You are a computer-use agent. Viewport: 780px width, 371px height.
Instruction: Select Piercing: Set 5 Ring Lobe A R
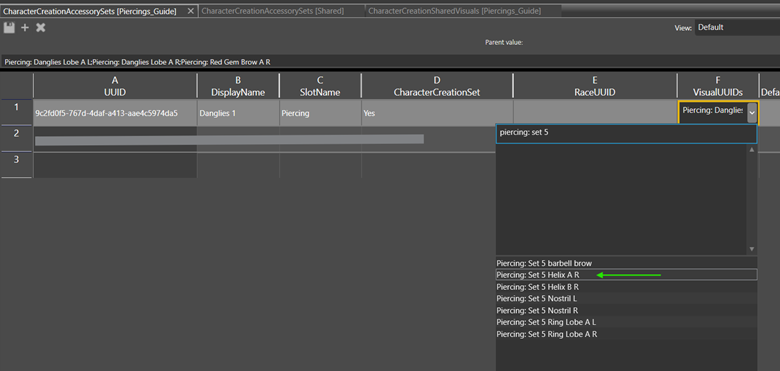[626, 334]
